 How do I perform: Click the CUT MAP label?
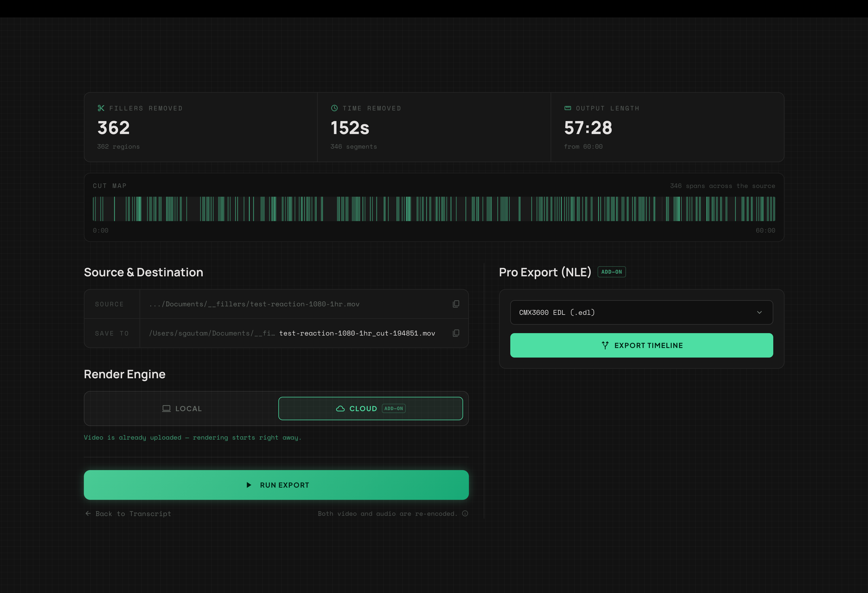pos(109,186)
